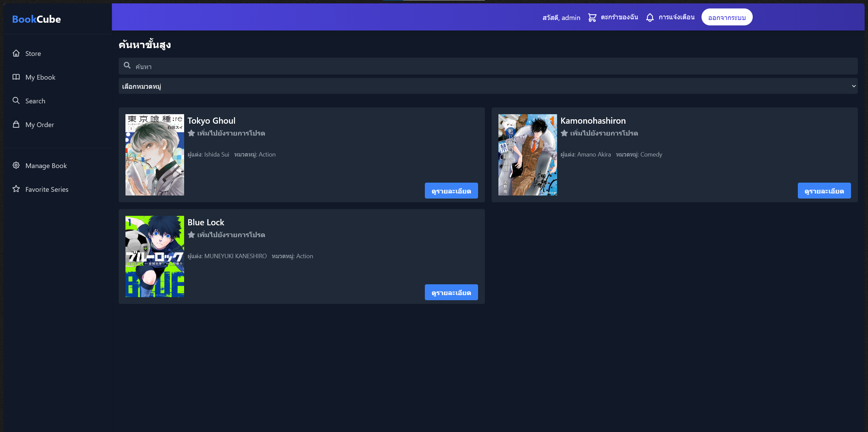Click the Manage Book gear icon
Screen dimensions: 868x432
pyautogui.click(x=16, y=165)
